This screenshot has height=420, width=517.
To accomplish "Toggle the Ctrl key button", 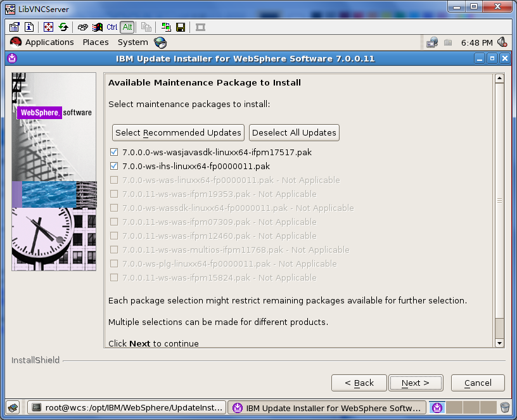I will click(x=112, y=27).
